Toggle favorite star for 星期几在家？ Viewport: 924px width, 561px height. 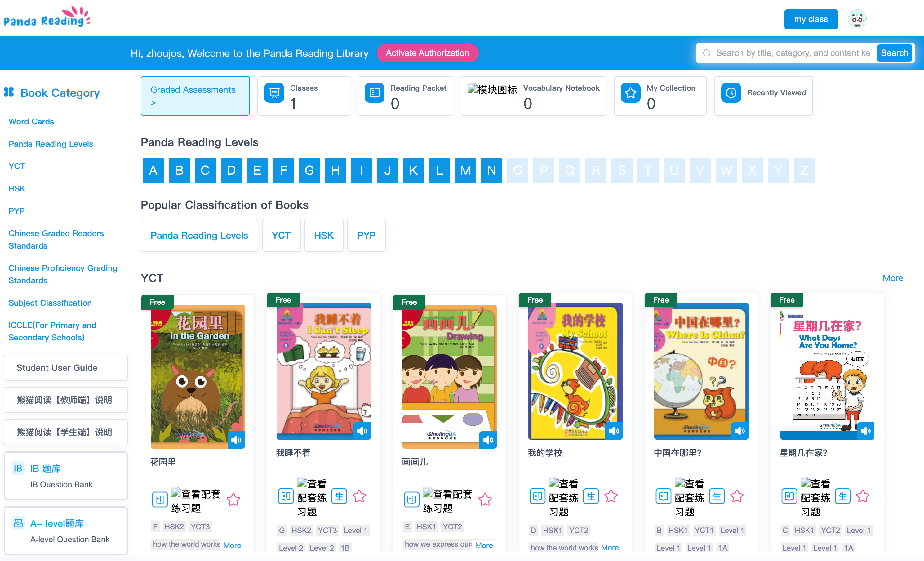click(863, 496)
